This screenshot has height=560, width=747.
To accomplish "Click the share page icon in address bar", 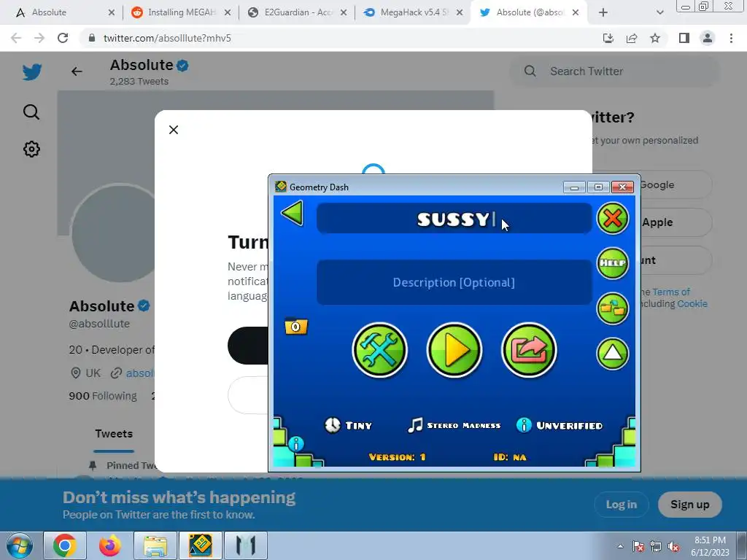I will pos(632,38).
